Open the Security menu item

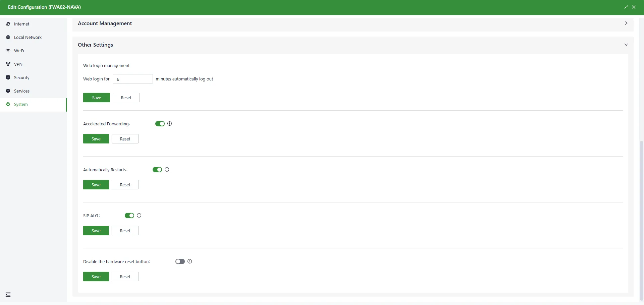(34, 77)
